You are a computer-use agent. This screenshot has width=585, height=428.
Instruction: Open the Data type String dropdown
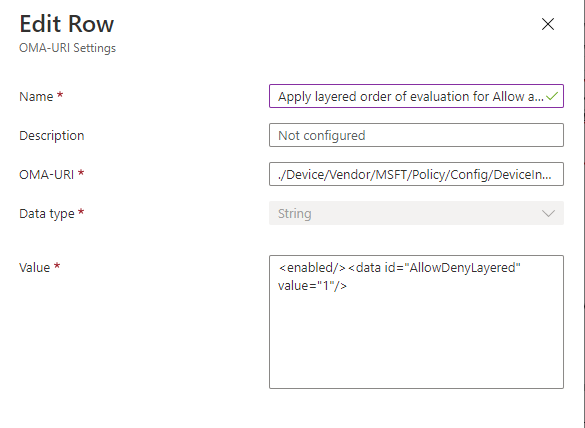click(416, 213)
